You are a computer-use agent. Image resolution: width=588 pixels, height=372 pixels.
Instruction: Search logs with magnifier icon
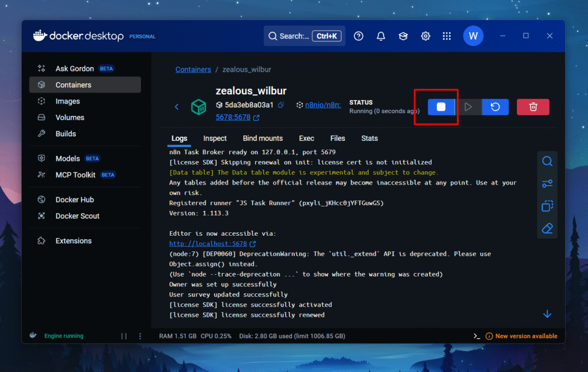547,162
